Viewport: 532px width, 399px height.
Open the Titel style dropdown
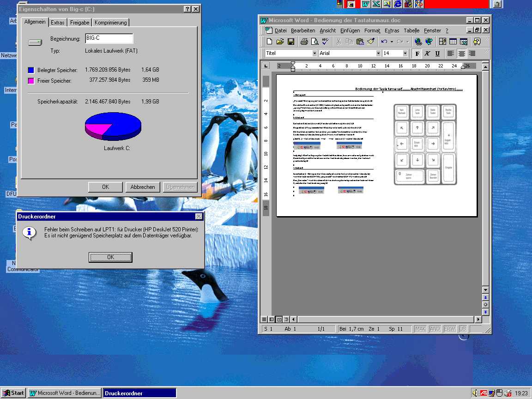pos(314,53)
